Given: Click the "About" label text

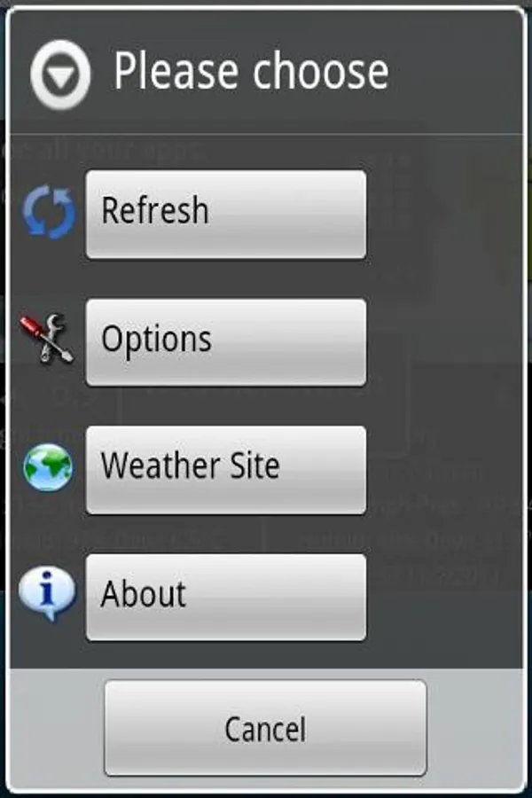Looking at the screenshot, I should click(x=143, y=593).
